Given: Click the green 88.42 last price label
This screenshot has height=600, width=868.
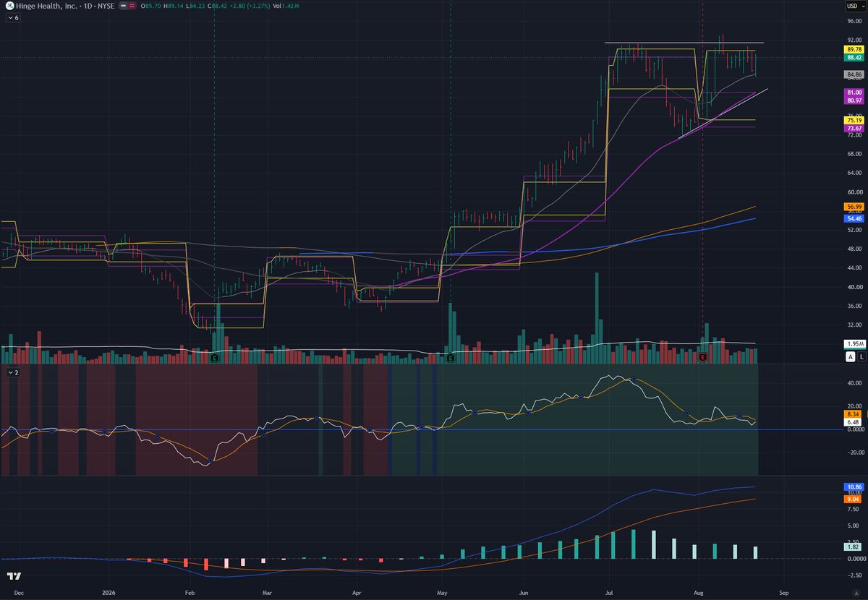Looking at the screenshot, I should (854, 57).
